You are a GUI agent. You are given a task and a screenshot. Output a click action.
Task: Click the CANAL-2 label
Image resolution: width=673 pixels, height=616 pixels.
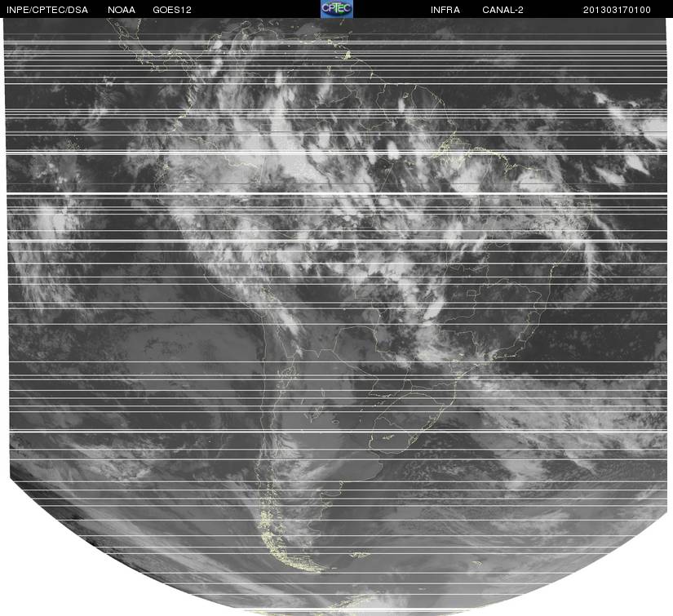(x=503, y=10)
